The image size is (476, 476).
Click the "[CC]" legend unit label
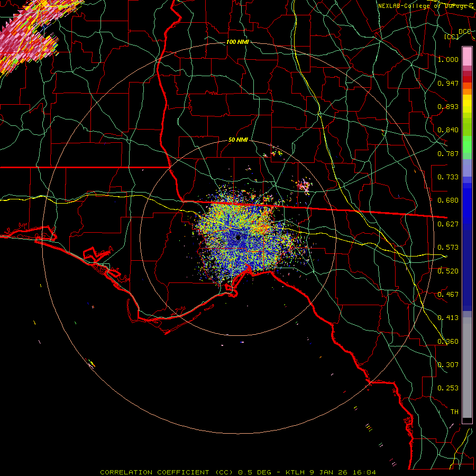(x=452, y=36)
